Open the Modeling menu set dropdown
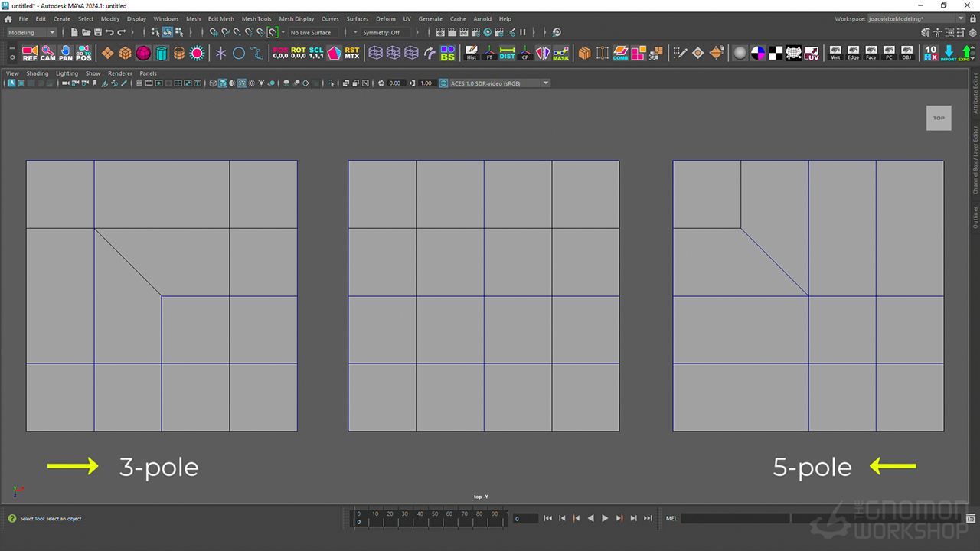980x551 pixels. coord(31,33)
